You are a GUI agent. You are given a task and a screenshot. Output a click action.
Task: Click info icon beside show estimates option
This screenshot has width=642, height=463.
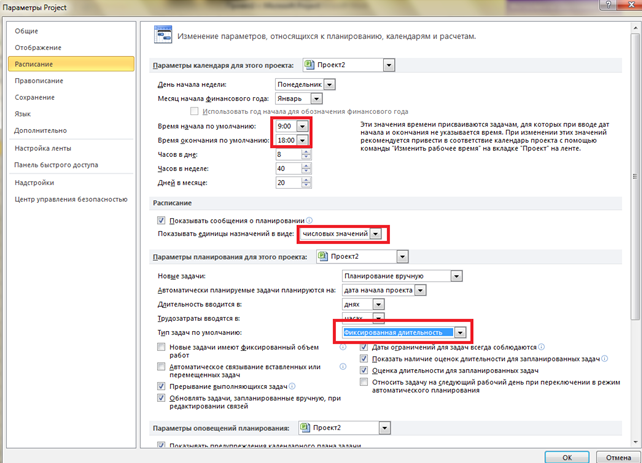pyautogui.click(x=605, y=359)
